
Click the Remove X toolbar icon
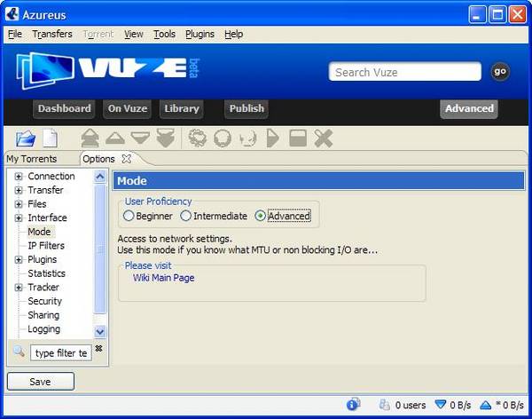(x=324, y=138)
